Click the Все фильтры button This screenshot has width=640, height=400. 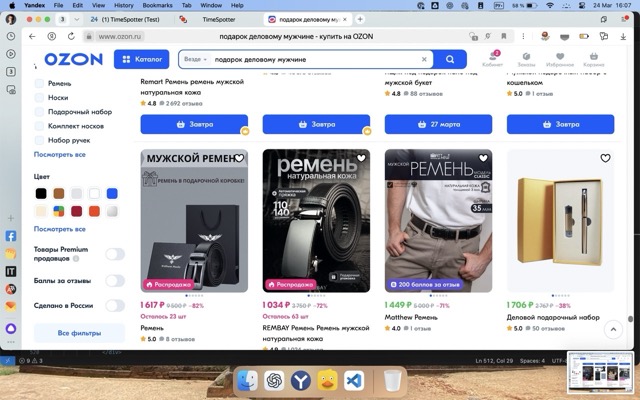click(77, 333)
